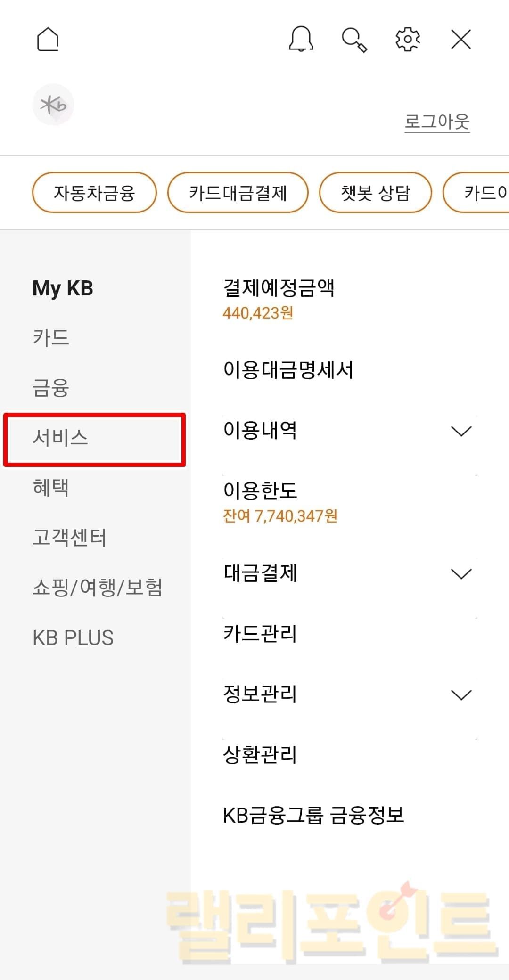Open 카드대금결제 shortcut chip
The width and height of the screenshot is (509, 980).
coord(238,193)
